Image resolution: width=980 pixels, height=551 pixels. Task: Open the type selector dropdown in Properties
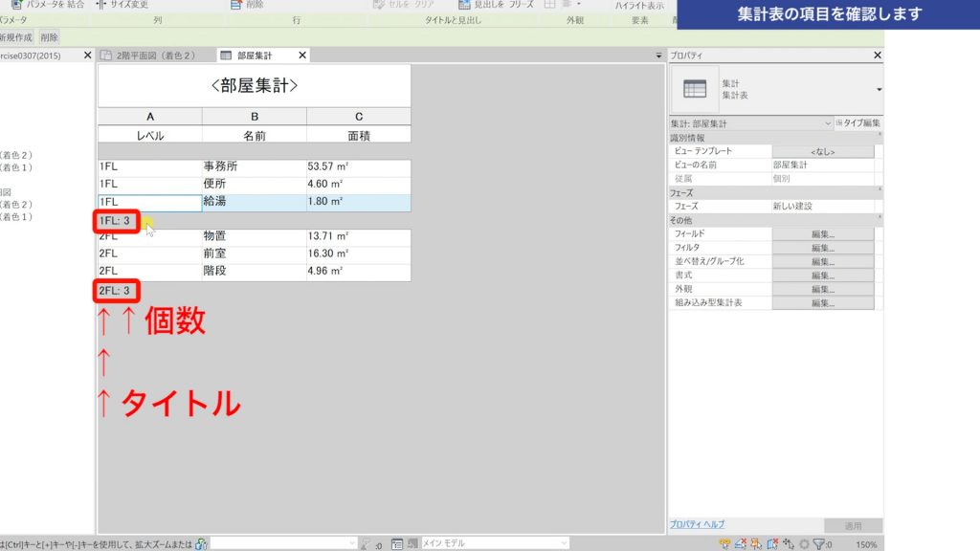877,88
